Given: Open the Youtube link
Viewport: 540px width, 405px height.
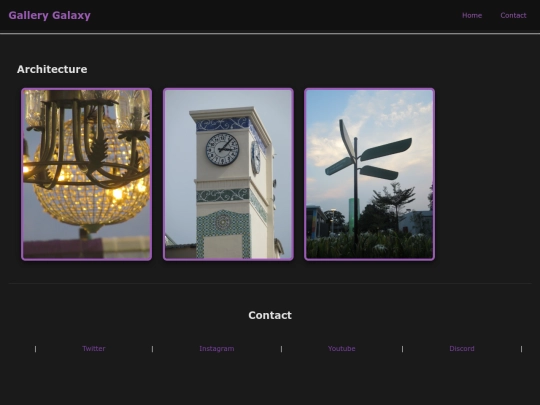Looking at the screenshot, I should [x=342, y=349].
